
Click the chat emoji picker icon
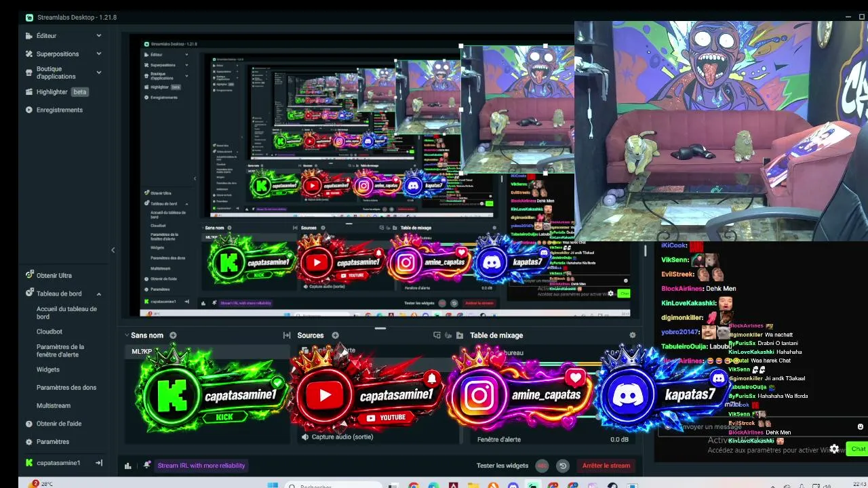pos(861,427)
